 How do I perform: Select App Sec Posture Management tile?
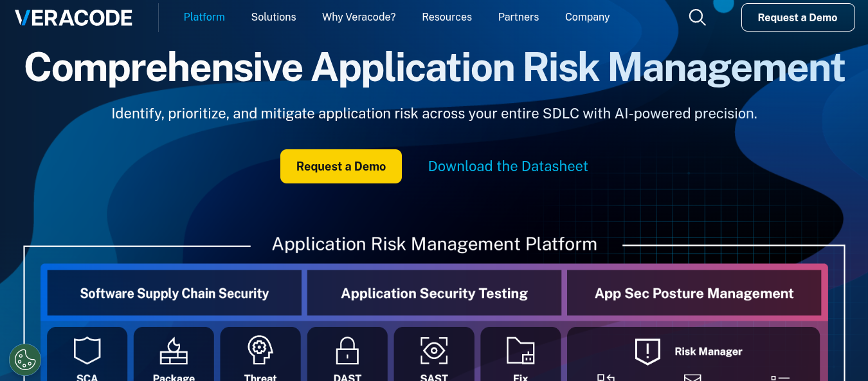694,293
